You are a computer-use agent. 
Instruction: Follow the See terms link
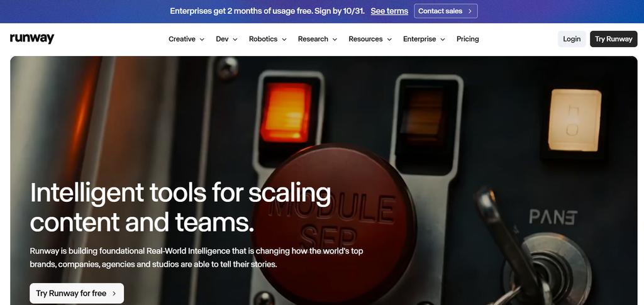tap(389, 11)
